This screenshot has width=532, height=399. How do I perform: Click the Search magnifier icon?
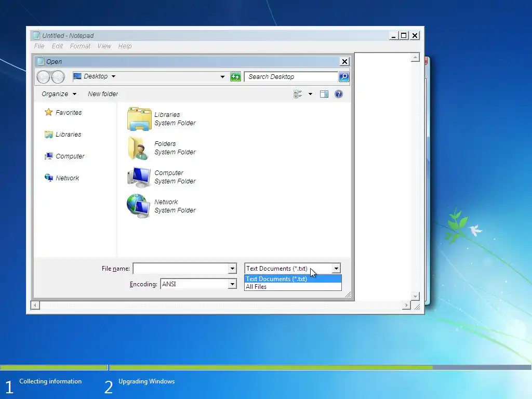344,77
